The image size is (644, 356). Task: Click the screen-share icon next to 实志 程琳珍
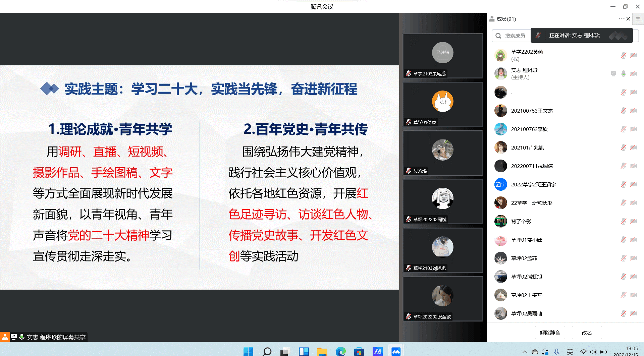click(x=613, y=74)
